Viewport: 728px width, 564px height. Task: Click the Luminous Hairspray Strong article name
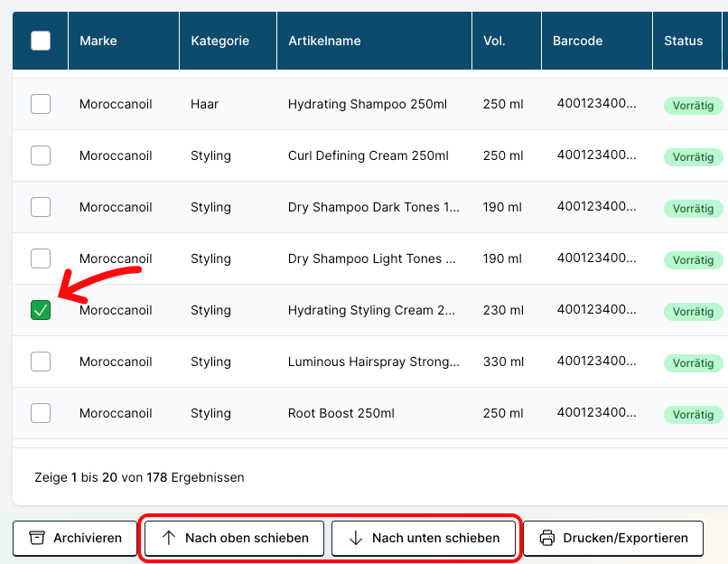point(373,362)
